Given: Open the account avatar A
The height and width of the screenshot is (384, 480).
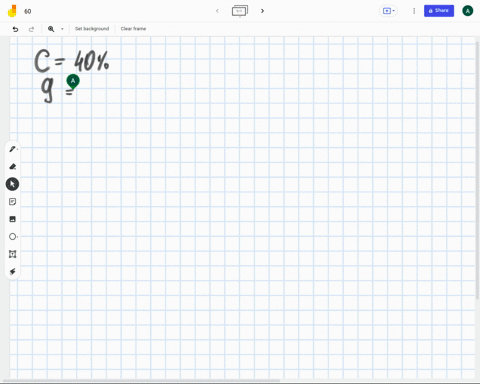Looking at the screenshot, I should pyautogui.click(x=467, y=11).
